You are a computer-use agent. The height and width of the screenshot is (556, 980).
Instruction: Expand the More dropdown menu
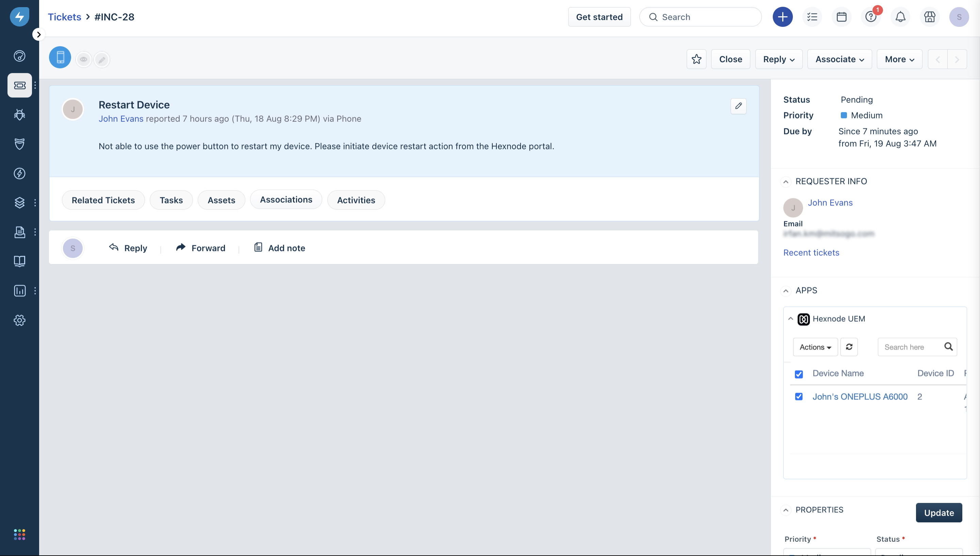click(899, 59)
